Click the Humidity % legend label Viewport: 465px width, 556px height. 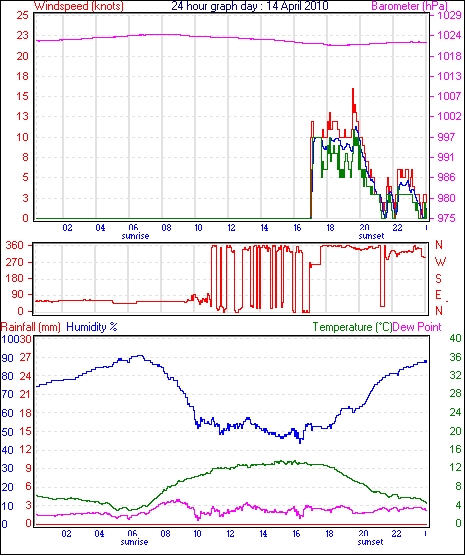click(92, 327)
